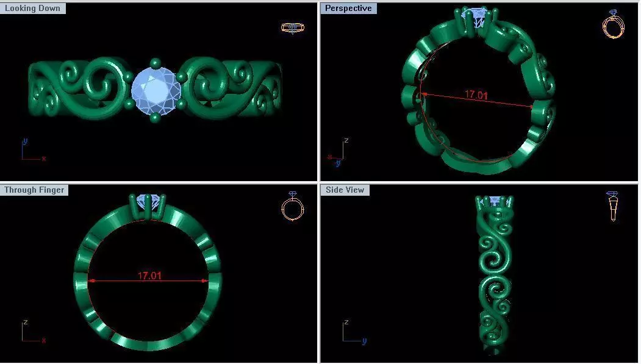Screen dimensions: 641x364
Task: Select the green ring band in Through Finger view
Action: click(147, 277)
